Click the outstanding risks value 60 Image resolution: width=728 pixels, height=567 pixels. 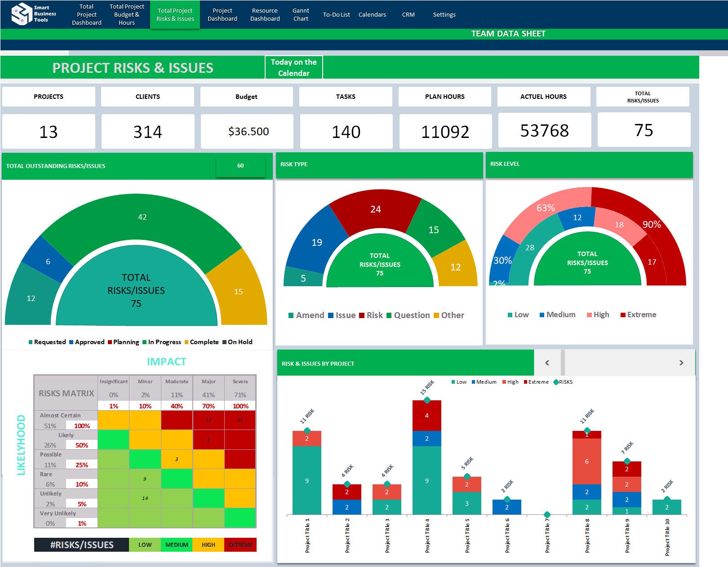click(x=240, y=166)
